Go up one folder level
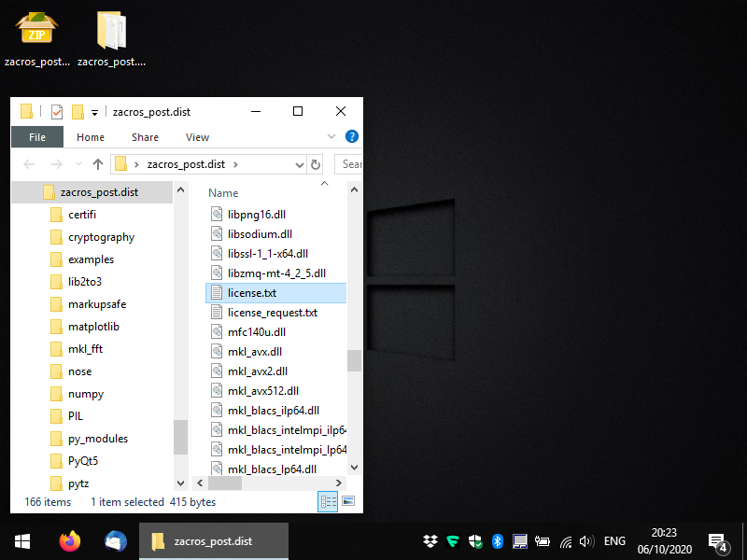Image resolution: width=747 pixels, height=560 pixels. click(97, 164)
